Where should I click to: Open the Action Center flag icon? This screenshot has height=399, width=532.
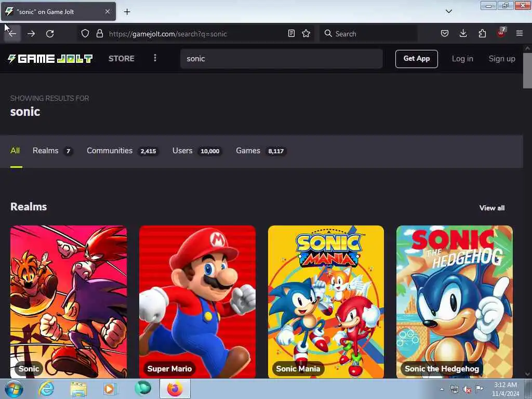(479, 389)
